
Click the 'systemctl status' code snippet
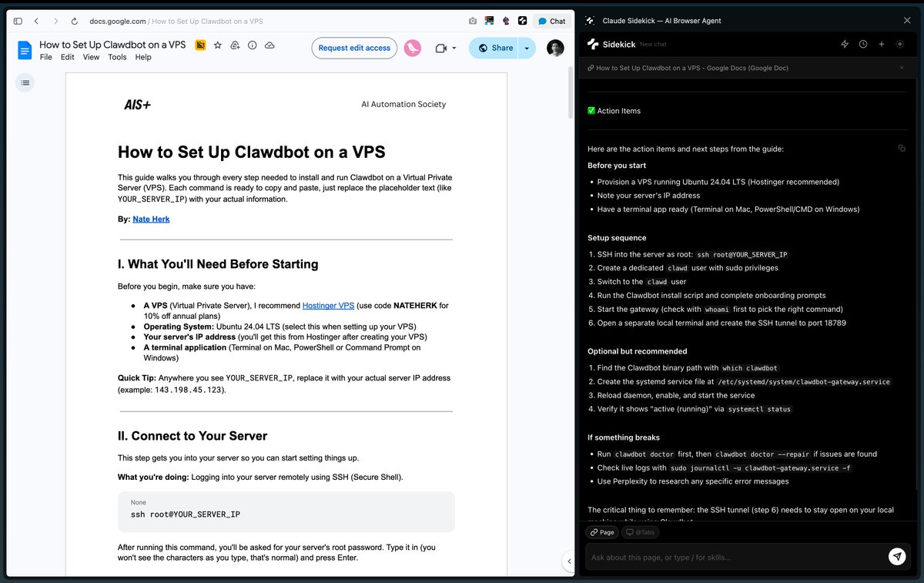point(759,409)
